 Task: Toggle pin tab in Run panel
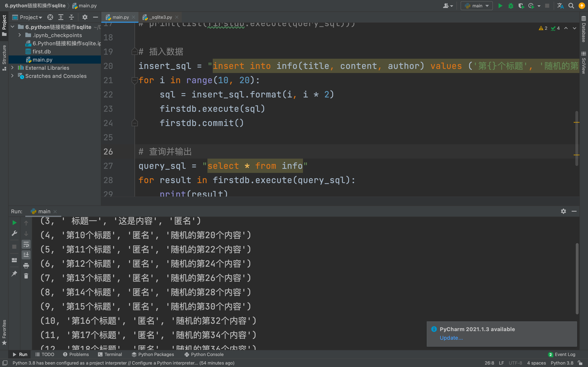pyautogui.click(x=14, y=274)
